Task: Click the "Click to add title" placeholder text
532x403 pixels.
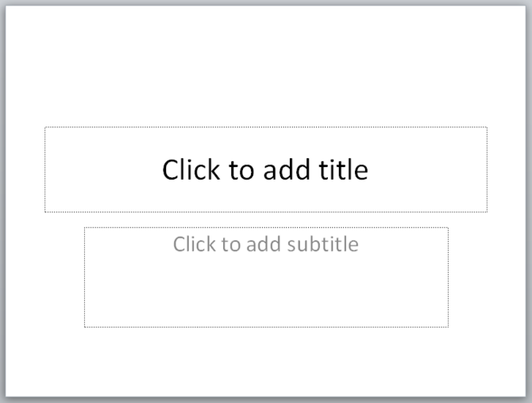Action: click(x=265, y=169)
